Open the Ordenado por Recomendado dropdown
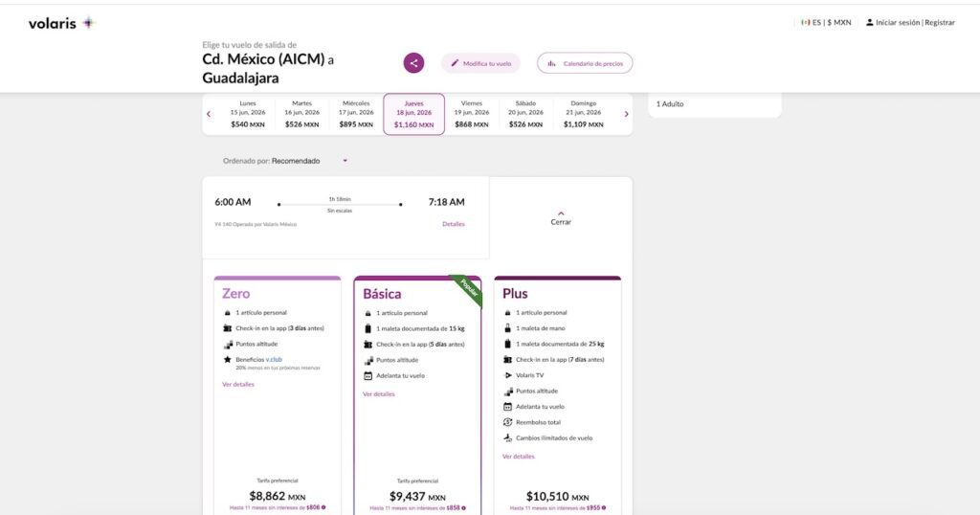The image size is (980, 515). click(x=285, y=161)
